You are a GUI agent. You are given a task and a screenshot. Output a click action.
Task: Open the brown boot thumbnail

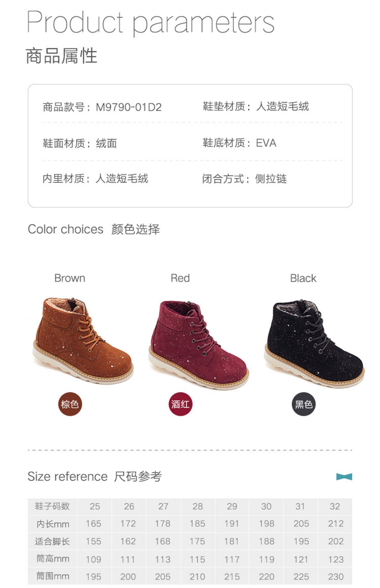click(83, 341)
